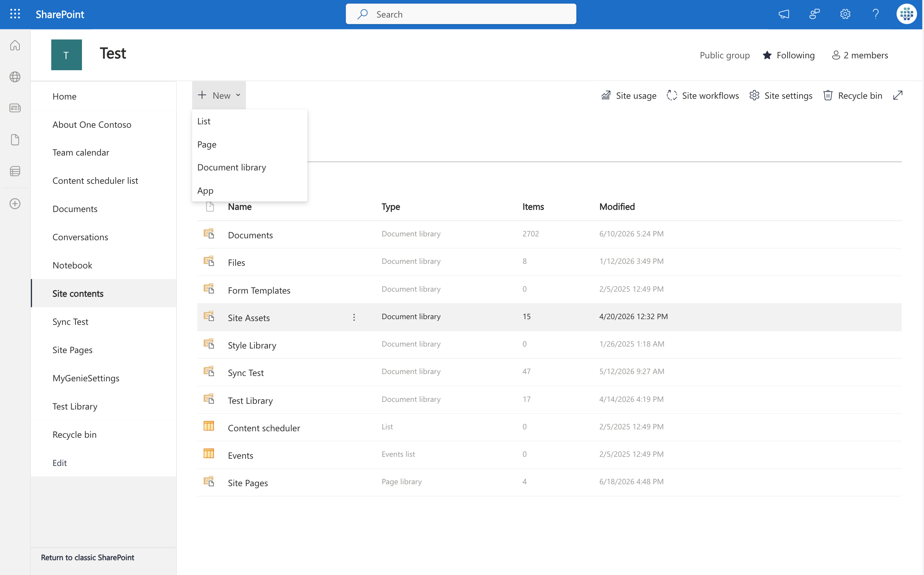Open the app launcher waffle icon
Viewport: 924px width, 575px height.
[15, 14]
